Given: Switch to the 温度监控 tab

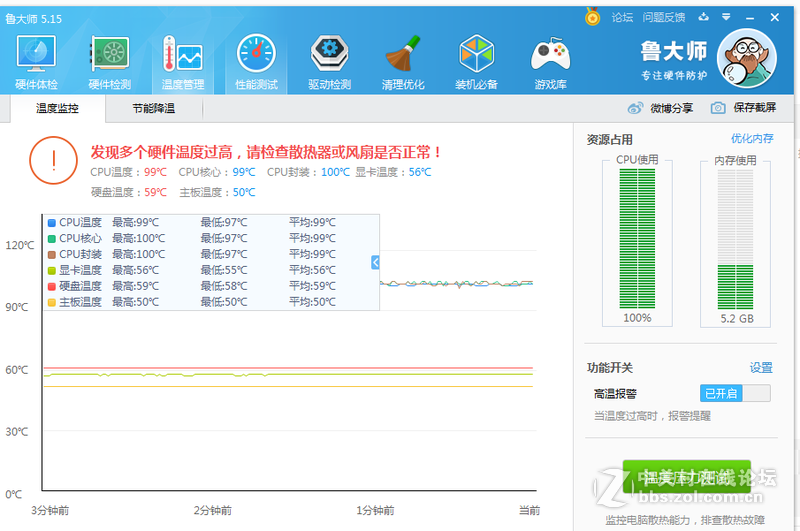Looking at the screenshot, I should (57, 109).
